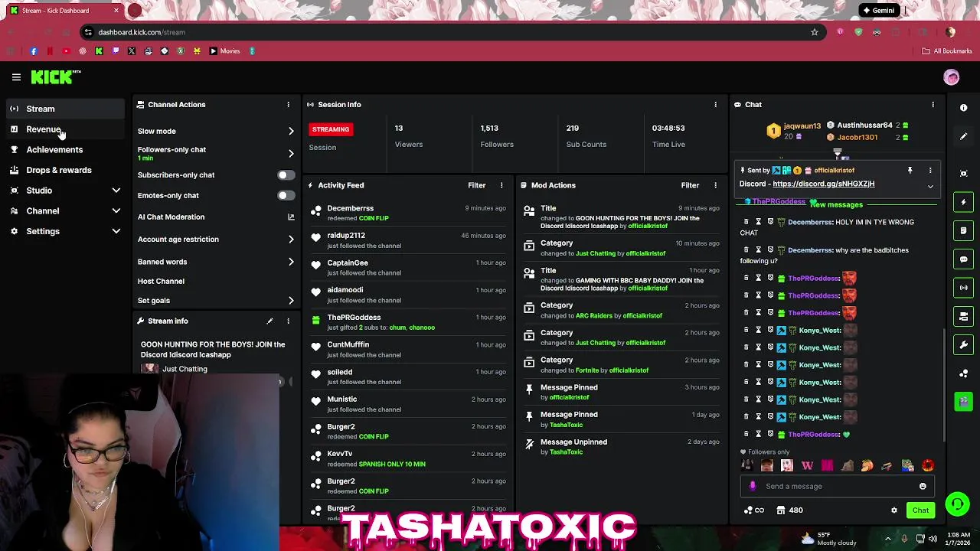The image size is (980, 551).
Task: Open the hamburger menu beside the Kick logo
Action: click(x=16, y=77)
